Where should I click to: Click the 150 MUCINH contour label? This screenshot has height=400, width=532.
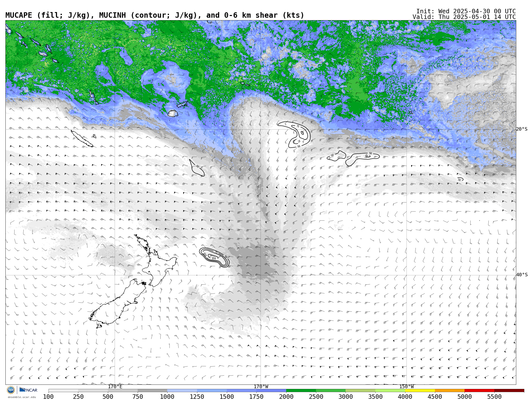click(214, 259)
